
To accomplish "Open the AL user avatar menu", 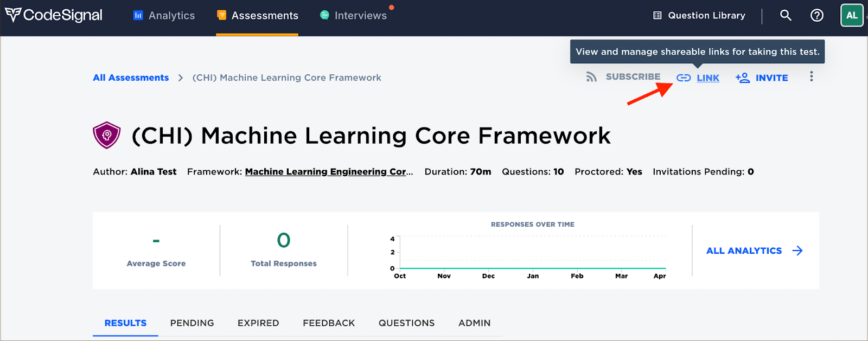I will pos(852,15).
